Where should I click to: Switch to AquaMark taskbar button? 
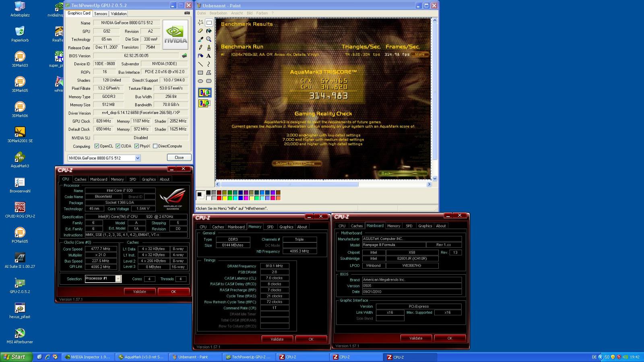(x=141, y=357)
